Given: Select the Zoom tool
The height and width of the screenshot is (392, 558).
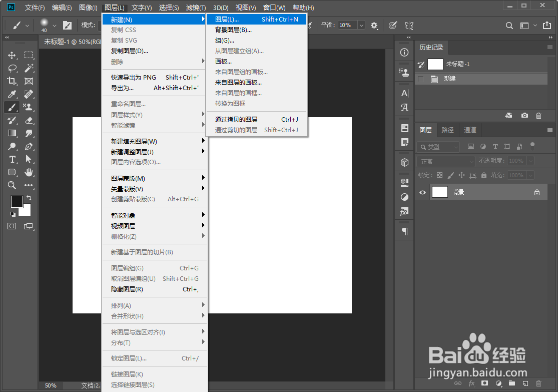Looking at the screenshot, I should (12, 185).
